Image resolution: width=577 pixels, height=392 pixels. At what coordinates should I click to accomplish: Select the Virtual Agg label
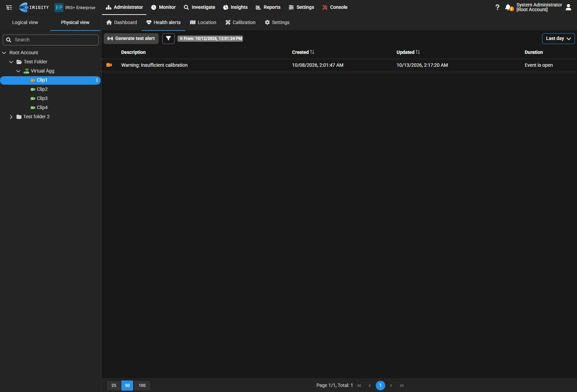[x=42, y=71]
